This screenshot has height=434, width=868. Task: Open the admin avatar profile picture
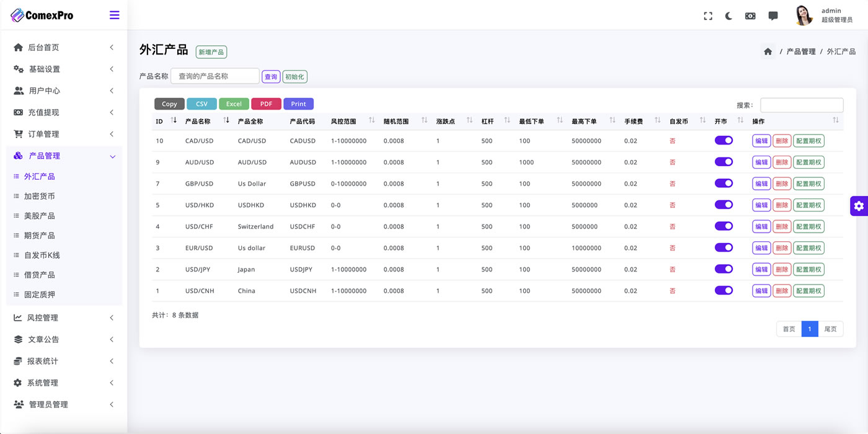pyautogui.click(x=804, y=15)
